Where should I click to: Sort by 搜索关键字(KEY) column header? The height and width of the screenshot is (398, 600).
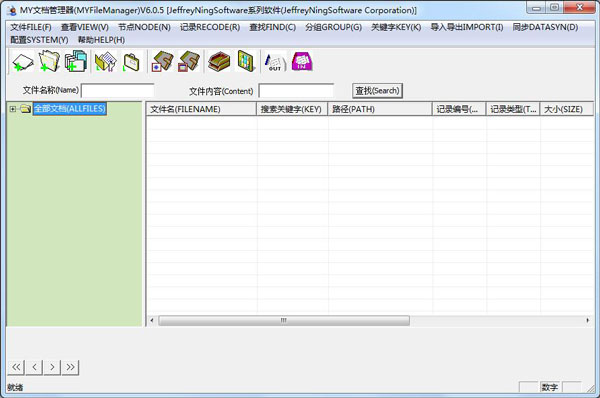coord(292,109)
